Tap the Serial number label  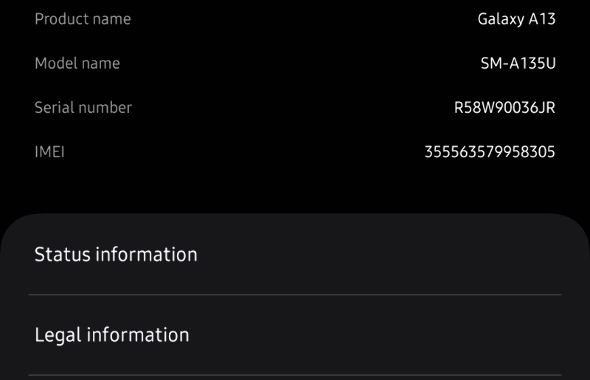83,108
